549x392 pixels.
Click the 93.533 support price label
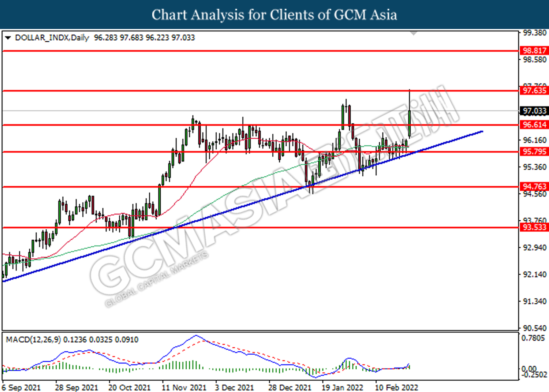pos(534,227)
